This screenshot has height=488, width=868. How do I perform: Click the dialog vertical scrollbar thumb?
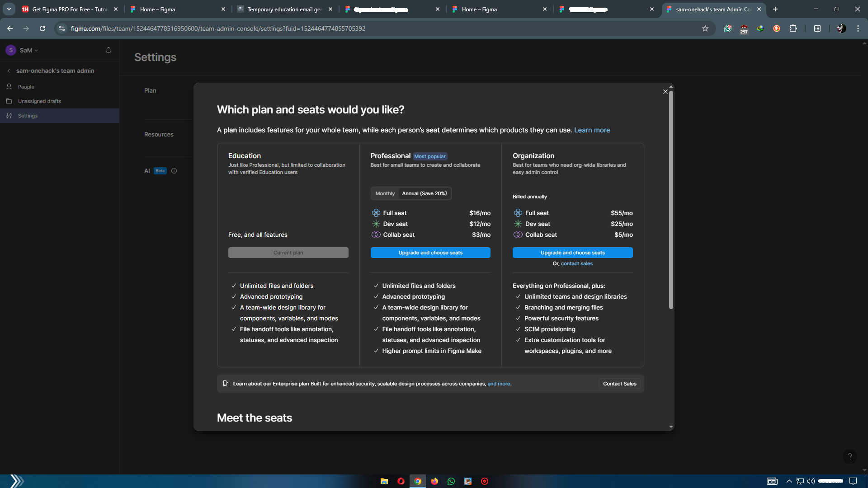coord(671,200)
